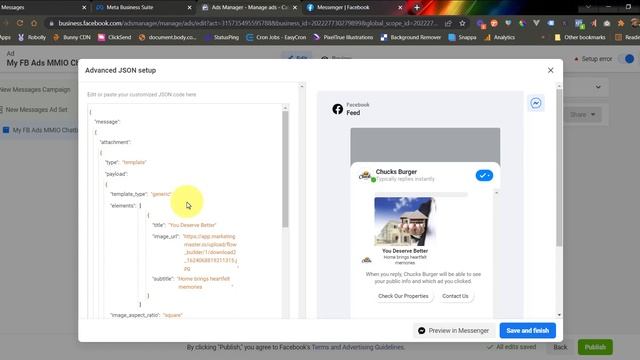The height and width of the screenshot is (360, 640).
Task: Click the Back button
Action: click(560, 347)
